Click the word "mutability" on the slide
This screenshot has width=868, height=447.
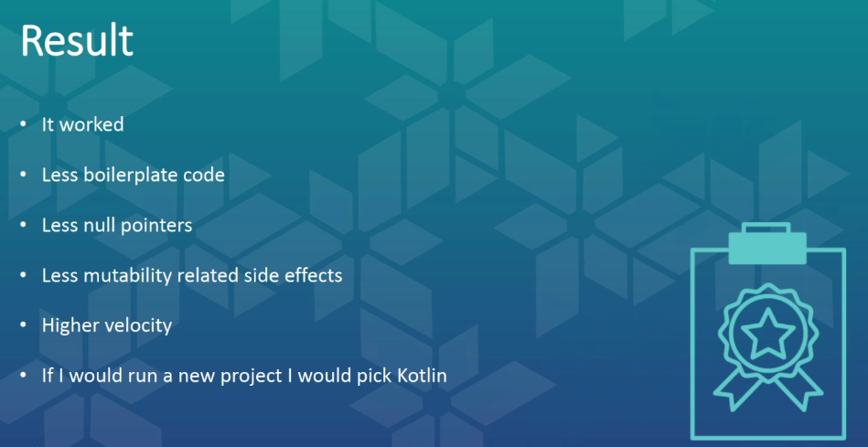[123, 275]
